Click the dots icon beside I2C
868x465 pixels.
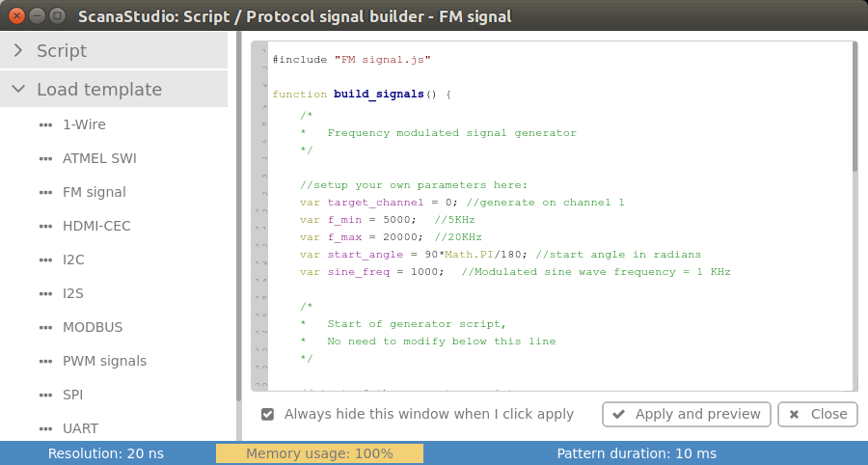click(45, 260)
